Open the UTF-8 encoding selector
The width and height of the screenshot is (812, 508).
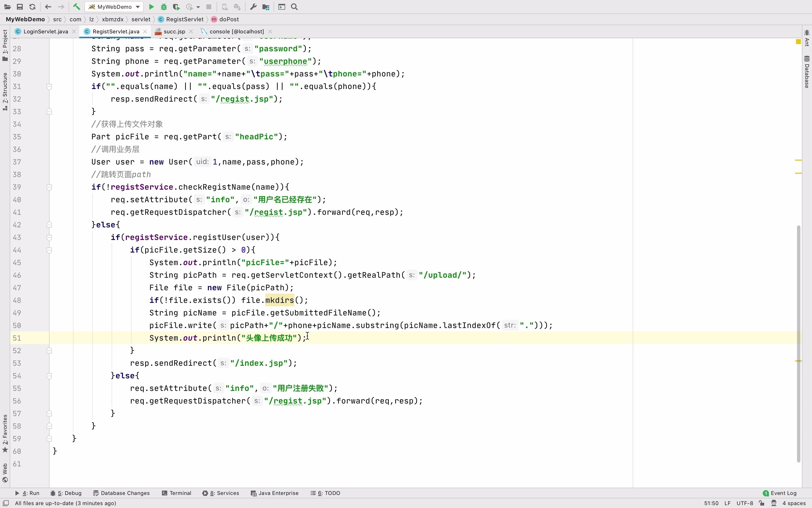tap(745, 503)
